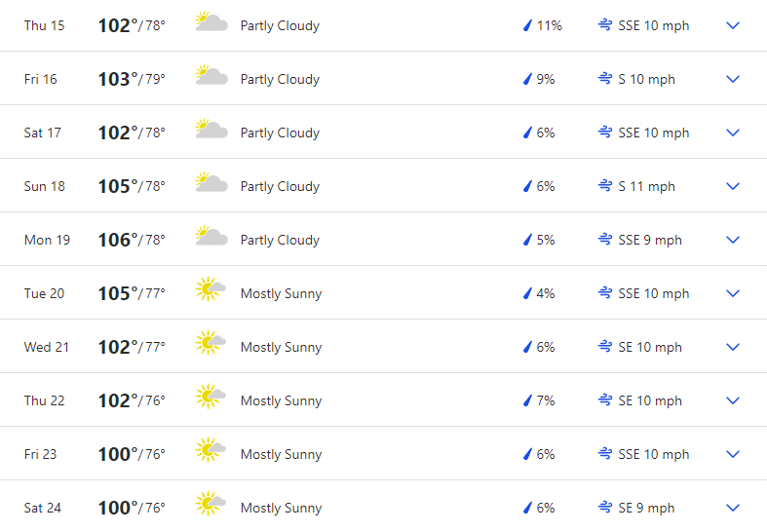Screen dimensions: 767x532
Task: Click the partly cloudy icon for Mon 19
Action: click(211, 237)
